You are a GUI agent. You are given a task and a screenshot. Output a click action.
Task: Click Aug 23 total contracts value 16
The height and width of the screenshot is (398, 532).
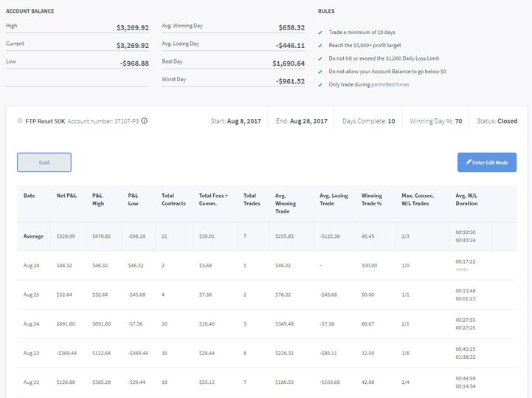click(165, 353)
